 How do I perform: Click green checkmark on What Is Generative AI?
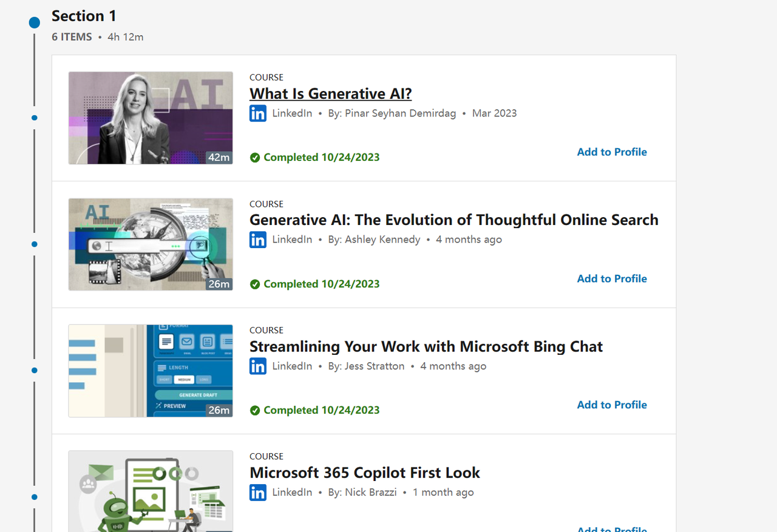pyautogui.click(x=255, y=158)
